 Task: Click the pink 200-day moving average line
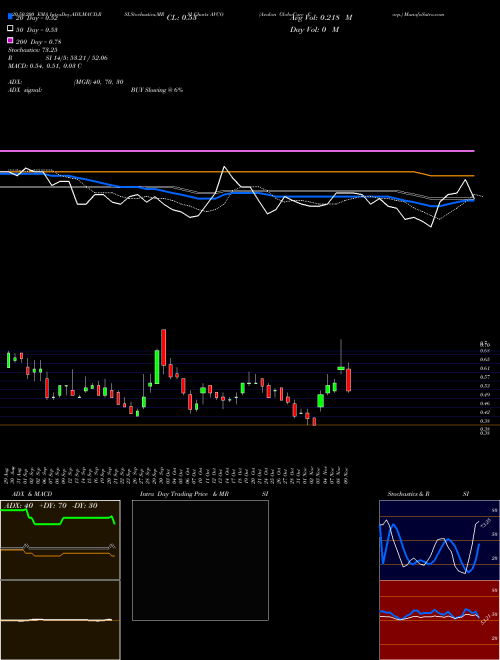[x=237, y=150]
